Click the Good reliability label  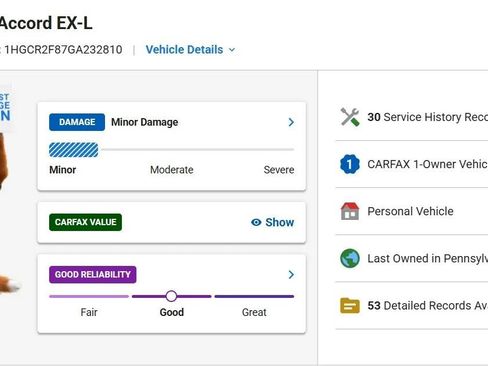point(172,312)
